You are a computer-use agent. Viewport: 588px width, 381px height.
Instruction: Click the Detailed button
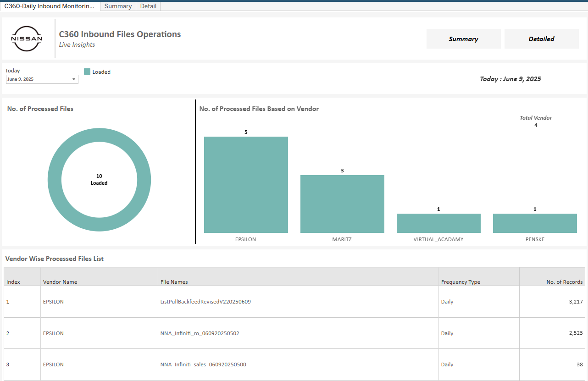pyautogui.click(x=541, y=39)
